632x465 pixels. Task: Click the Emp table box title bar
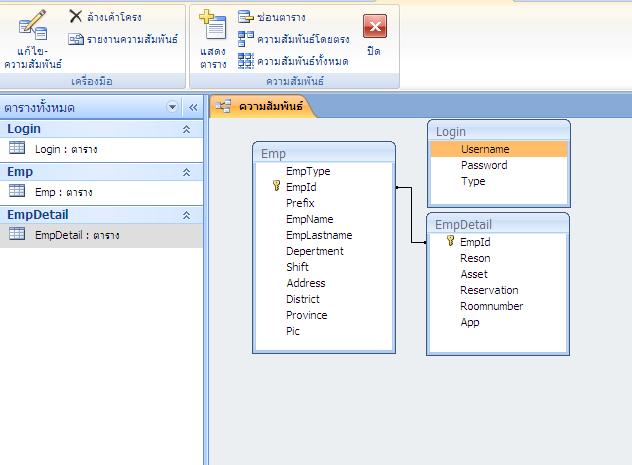(x=324, y=153)
